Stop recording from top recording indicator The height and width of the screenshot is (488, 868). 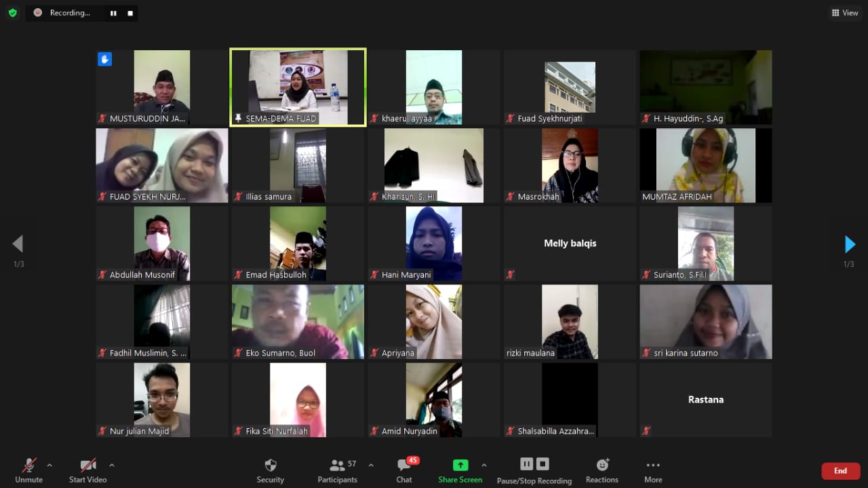130,13
